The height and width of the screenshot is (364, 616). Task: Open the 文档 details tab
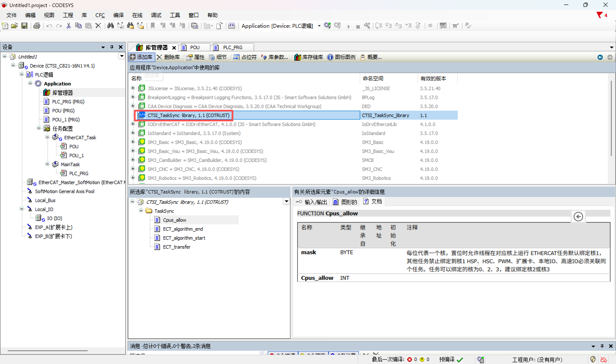click(x=372, y=202)
